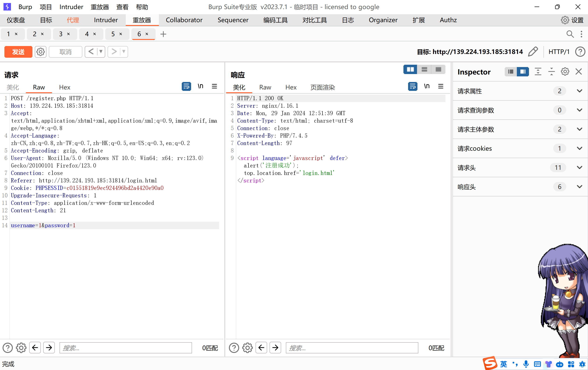Screen dimensions: 588x370
Task: Click Sogou input method S icon
Action: click(x=490, y=363)
